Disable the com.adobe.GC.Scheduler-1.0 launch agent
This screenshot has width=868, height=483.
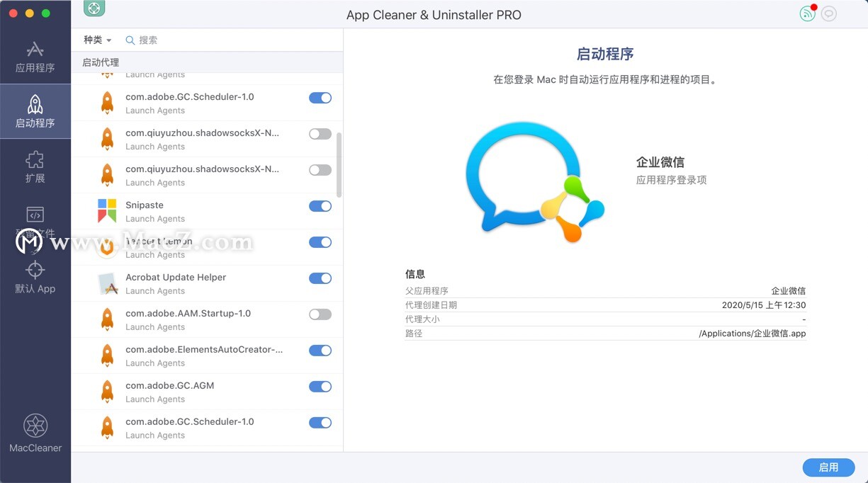click(x=320, y=98)
